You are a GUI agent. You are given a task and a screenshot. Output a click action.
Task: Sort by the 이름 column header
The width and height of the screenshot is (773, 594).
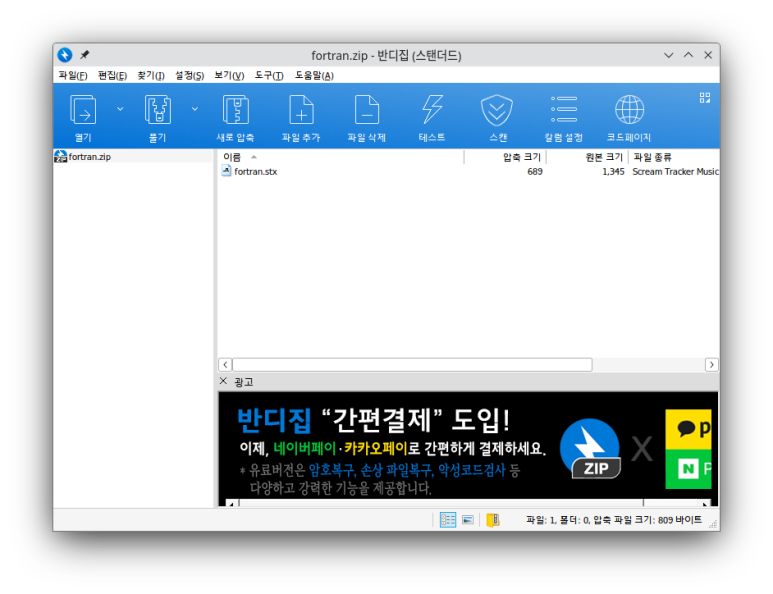[x=341, y=157]
